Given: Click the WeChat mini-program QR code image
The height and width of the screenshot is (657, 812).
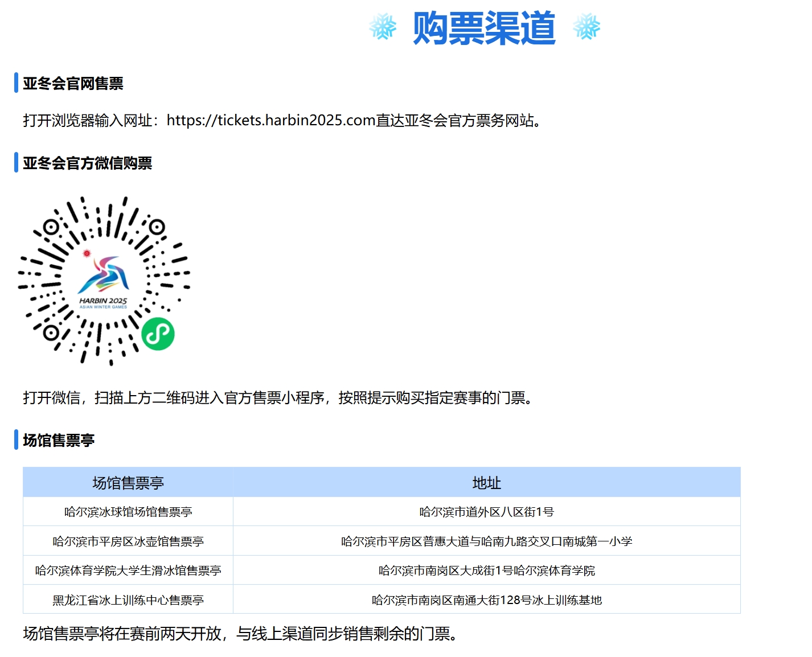Looking at the screenshot, I should (103, 281).
